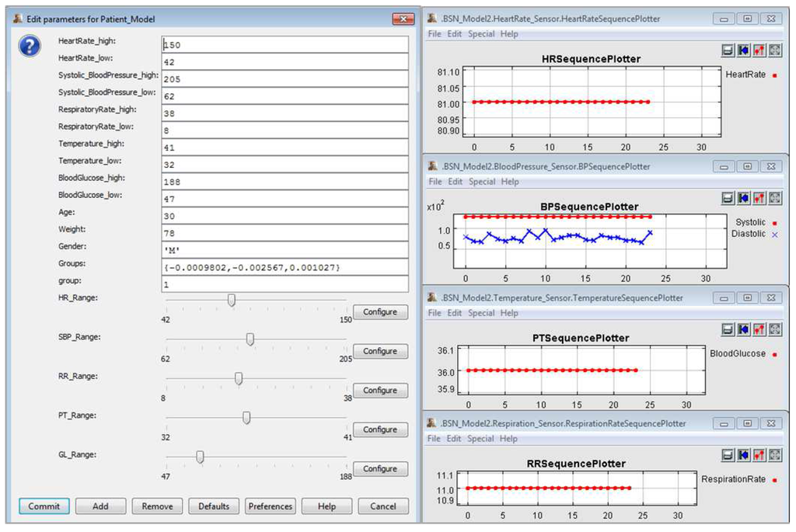Rescale plot to fit in BPSequencePlotter window
Viewport: 796px width, 532px height.
coord(775,198)
